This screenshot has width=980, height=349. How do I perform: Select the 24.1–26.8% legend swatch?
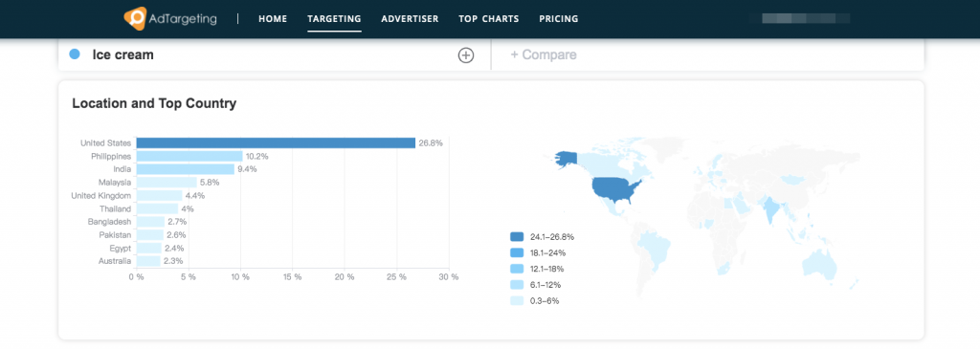pos(517,236)
